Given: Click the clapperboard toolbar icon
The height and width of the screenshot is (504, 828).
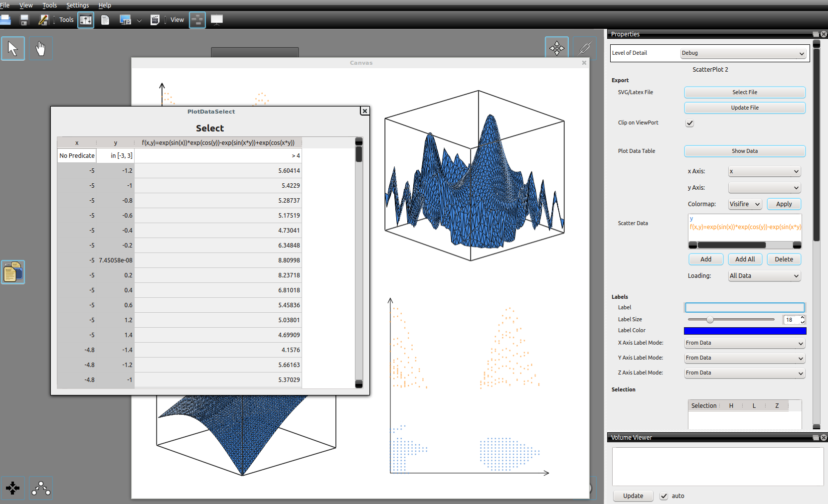Looking at the screenshot, I should pos(155,20).
